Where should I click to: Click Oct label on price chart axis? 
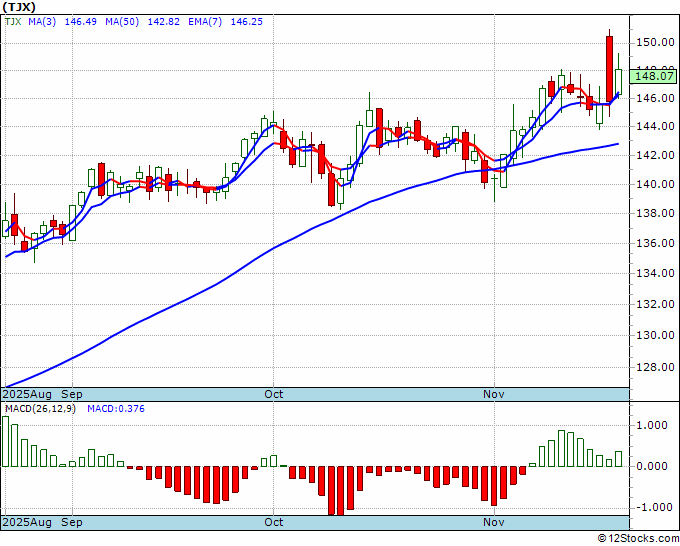[x=274, y=394]
